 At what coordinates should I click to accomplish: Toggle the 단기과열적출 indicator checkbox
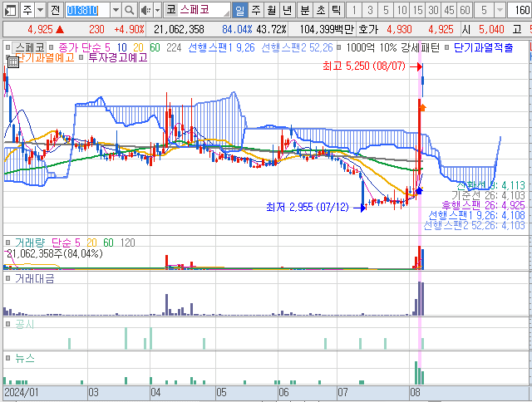[447, 47]
